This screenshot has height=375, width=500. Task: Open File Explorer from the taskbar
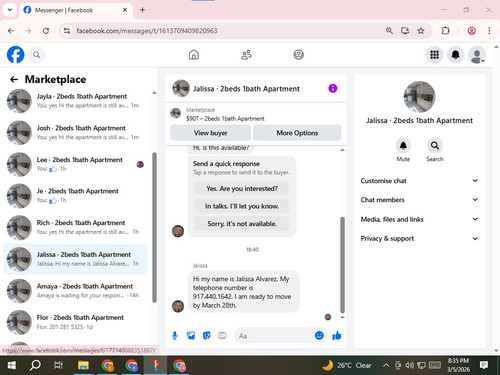[x=83, y=366]
